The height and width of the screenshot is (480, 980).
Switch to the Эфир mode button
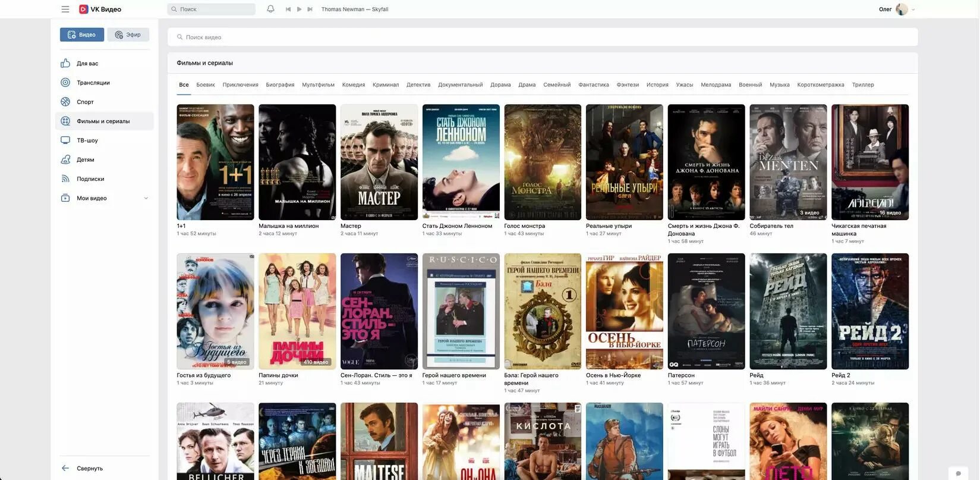(x=128, y=34)
